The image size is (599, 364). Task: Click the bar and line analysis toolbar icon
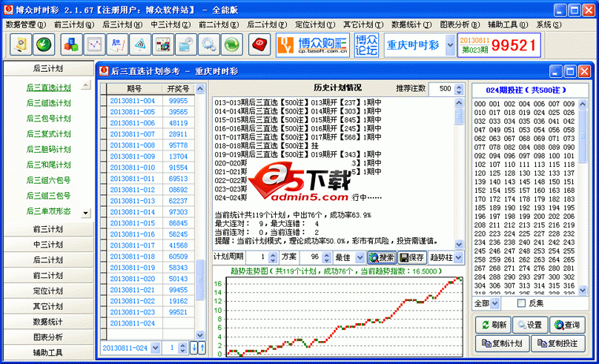point(117,44)
